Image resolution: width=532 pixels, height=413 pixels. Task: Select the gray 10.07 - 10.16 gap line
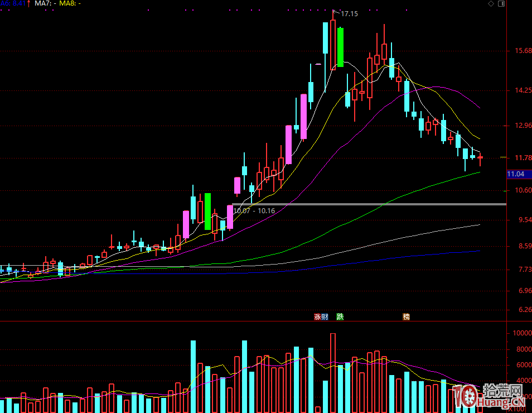[x=369, y=204]
